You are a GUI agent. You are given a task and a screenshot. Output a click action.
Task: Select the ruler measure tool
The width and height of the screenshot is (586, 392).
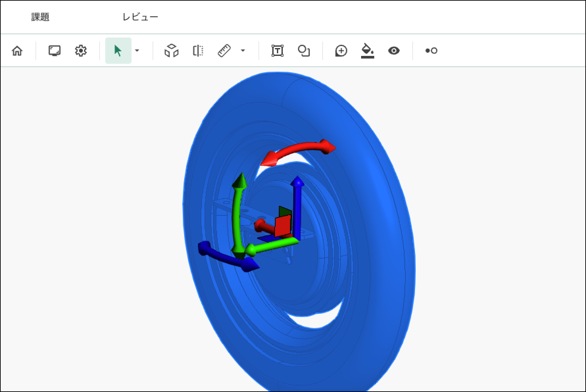tap(225, 51)
